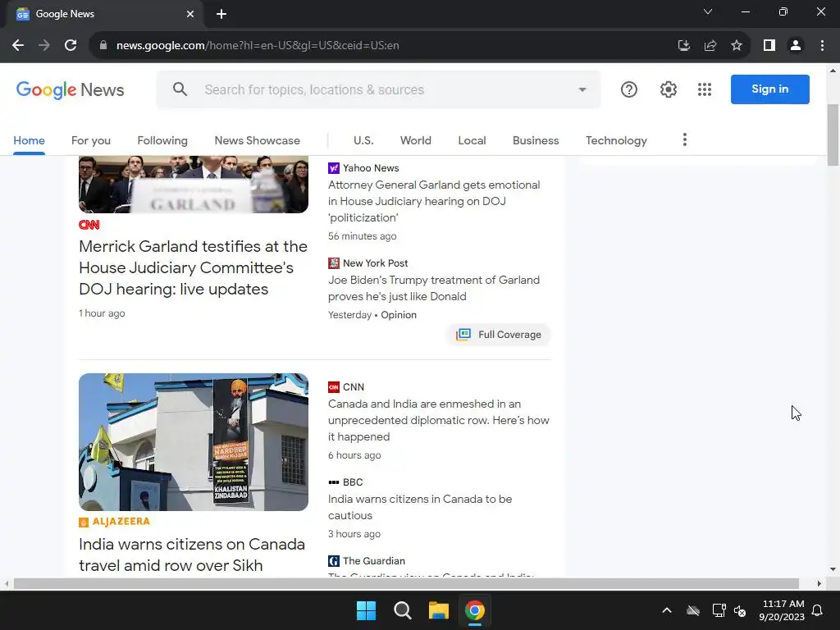The image size is (840, 630).
Task: Click the address bar URL
Action: pyautogui.click(x=258, y=46)
